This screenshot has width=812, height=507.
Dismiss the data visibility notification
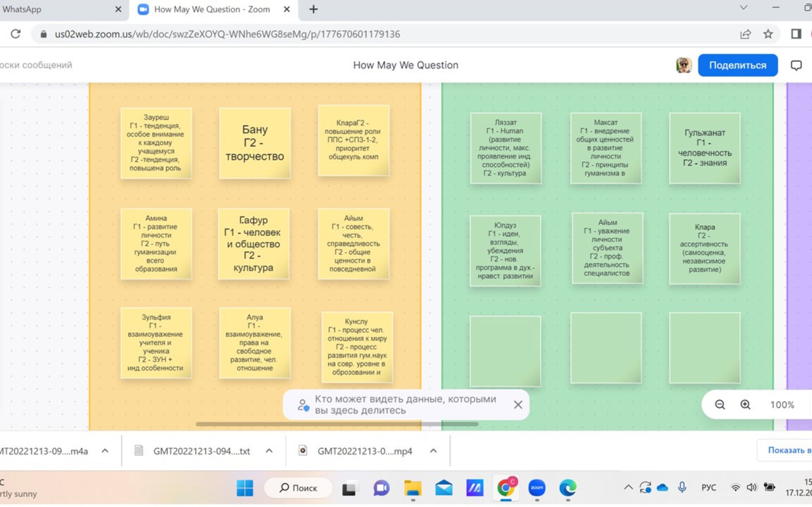pyautogui.click(x=518, y=405)
